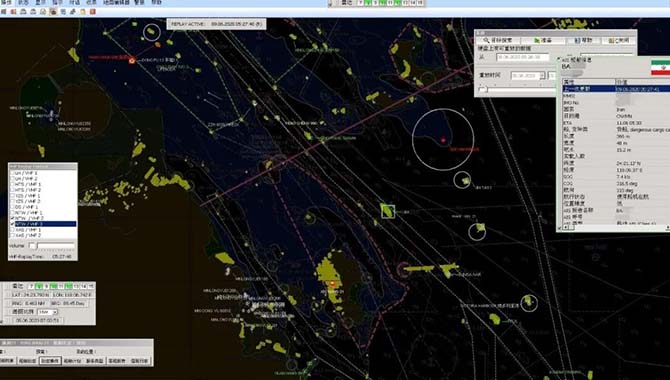Enable the DS / VHF 1 channel checkbox
This screenshot has height=380, width=670.
pyautogui.click(x=12, y=207)
